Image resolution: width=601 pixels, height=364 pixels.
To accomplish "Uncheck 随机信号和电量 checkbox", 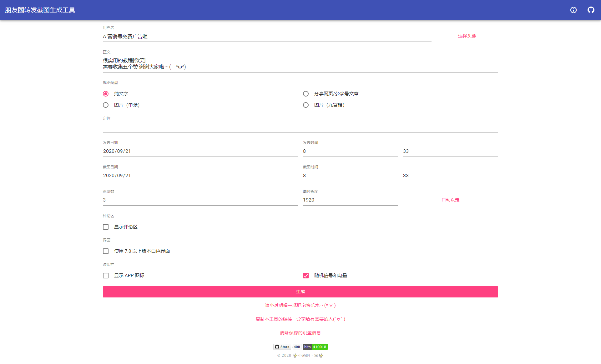I will pos(306,276).
